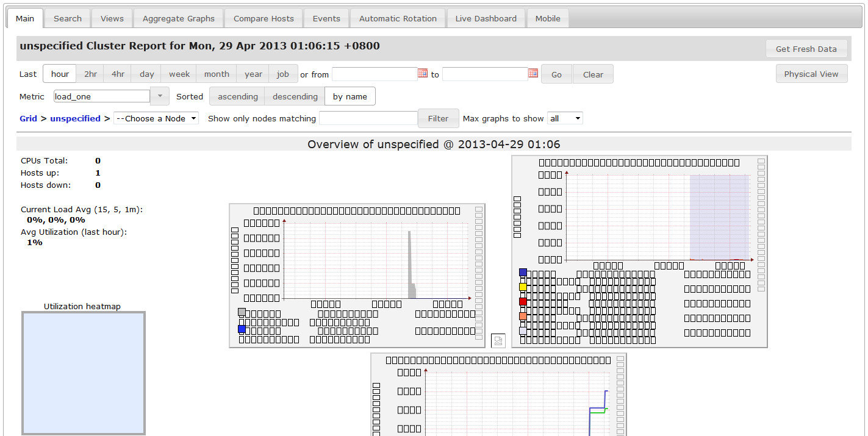
Task: Open the Metric selection dropdown arrow
Action: (159, 96)
